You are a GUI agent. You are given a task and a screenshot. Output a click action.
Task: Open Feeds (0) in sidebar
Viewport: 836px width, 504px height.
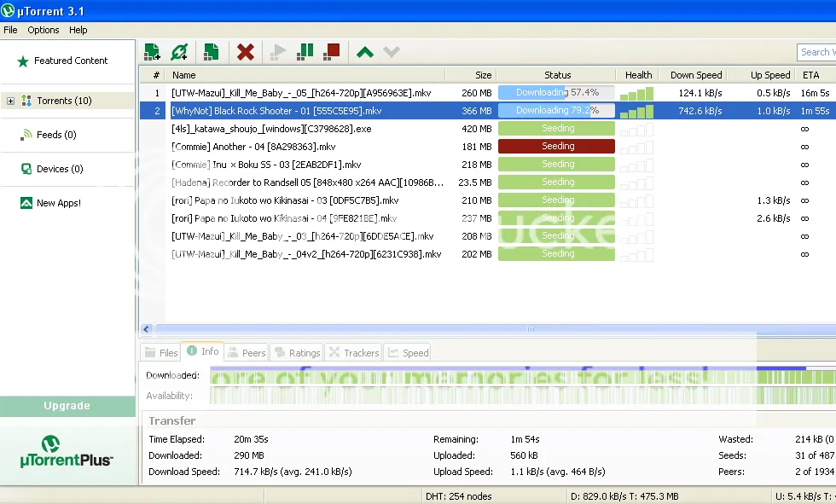49,135
